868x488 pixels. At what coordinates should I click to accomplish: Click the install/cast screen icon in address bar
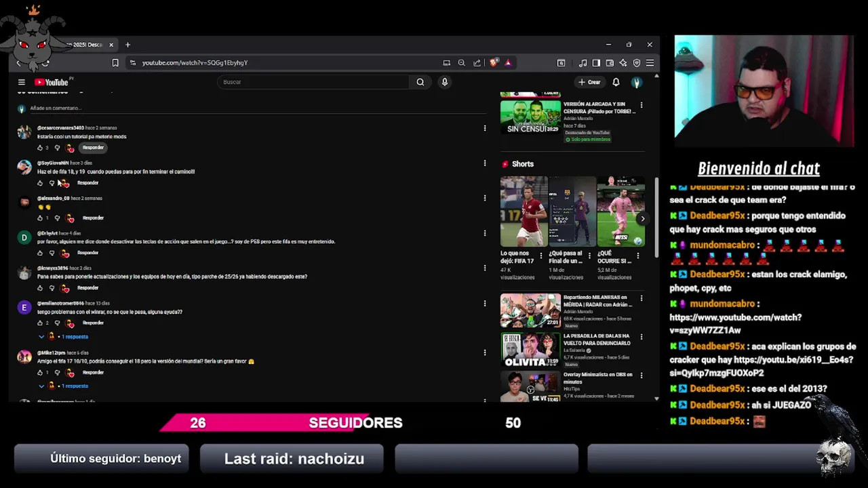coord(446,62)
